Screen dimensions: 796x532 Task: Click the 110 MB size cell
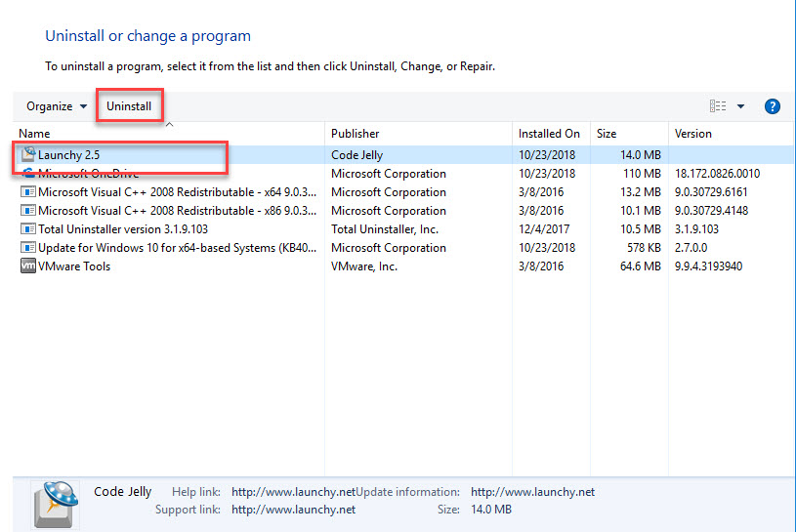tap(642, 174)
